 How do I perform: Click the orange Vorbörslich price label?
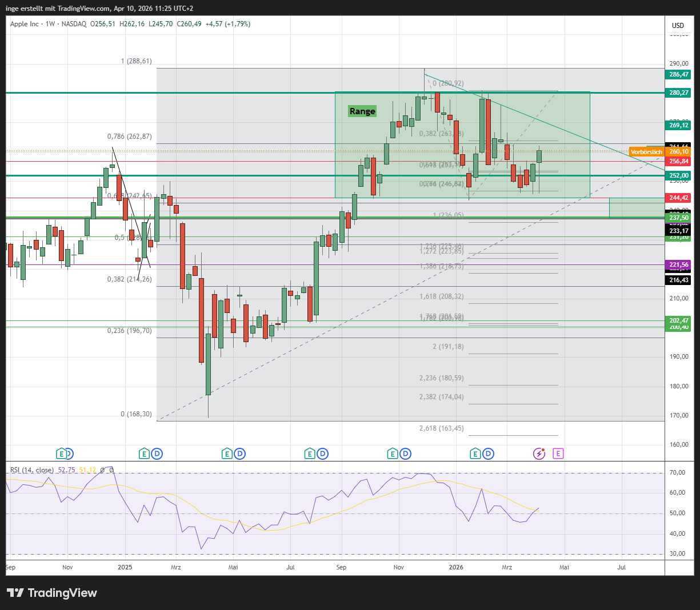[x=646, y=152]
